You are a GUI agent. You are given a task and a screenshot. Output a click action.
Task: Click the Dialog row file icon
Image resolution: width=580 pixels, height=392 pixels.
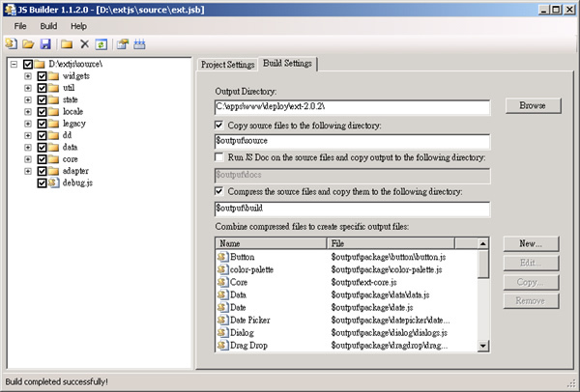pyautogui.click(x=223, y=332)
